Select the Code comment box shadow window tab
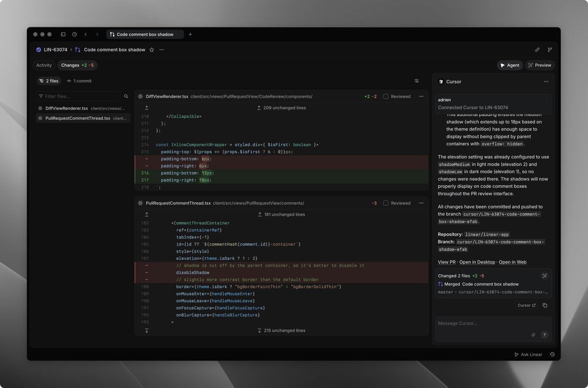 click(x=145, y=34)
